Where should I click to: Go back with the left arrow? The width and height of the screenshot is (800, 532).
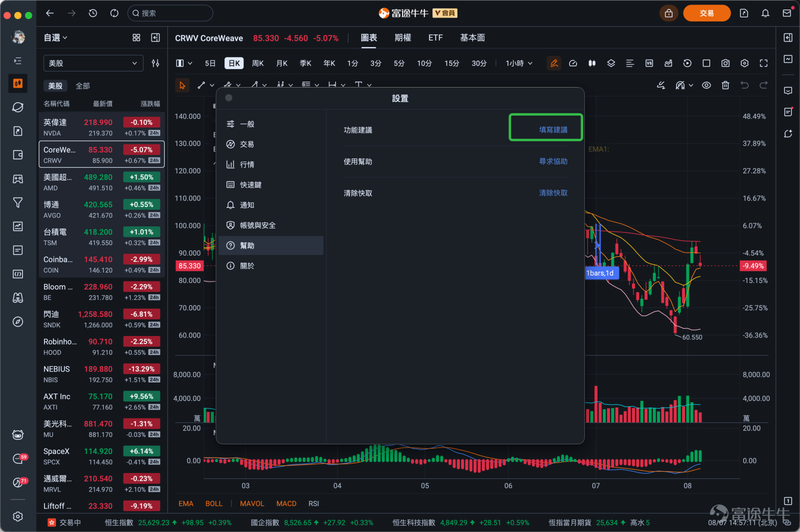(x=50, y=13)
